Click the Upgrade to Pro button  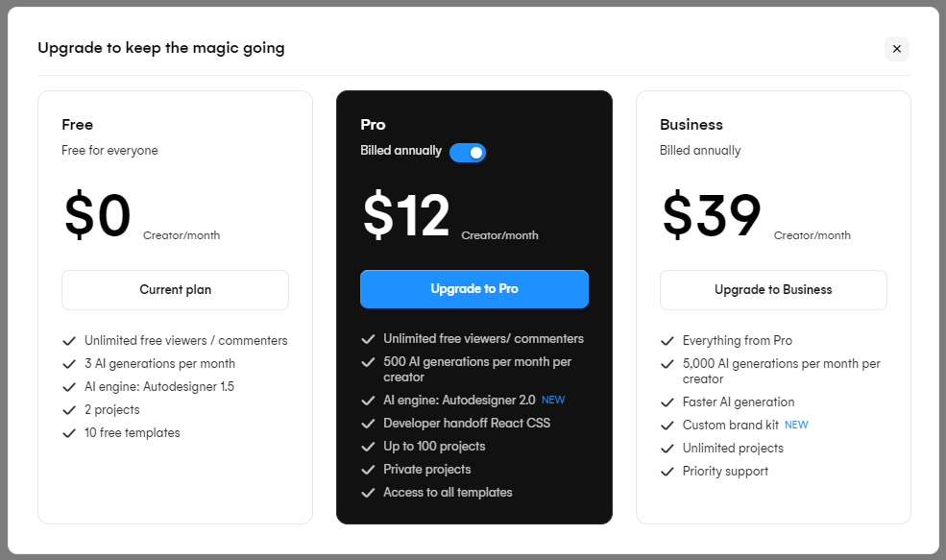click(473, 289)
